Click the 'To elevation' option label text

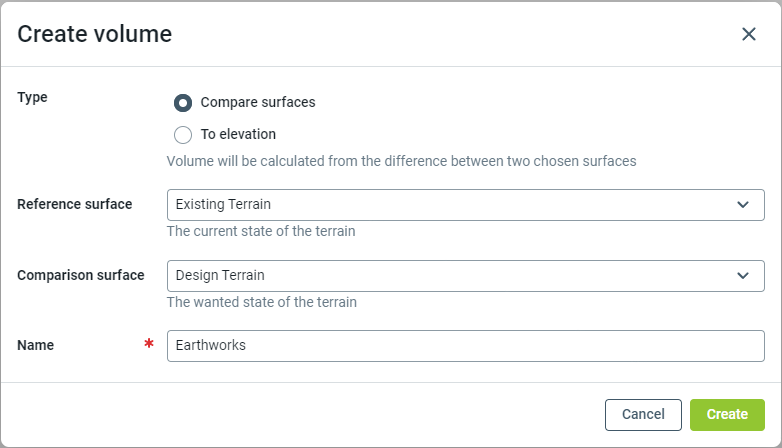pyautogui.click(x=238, y=134)
